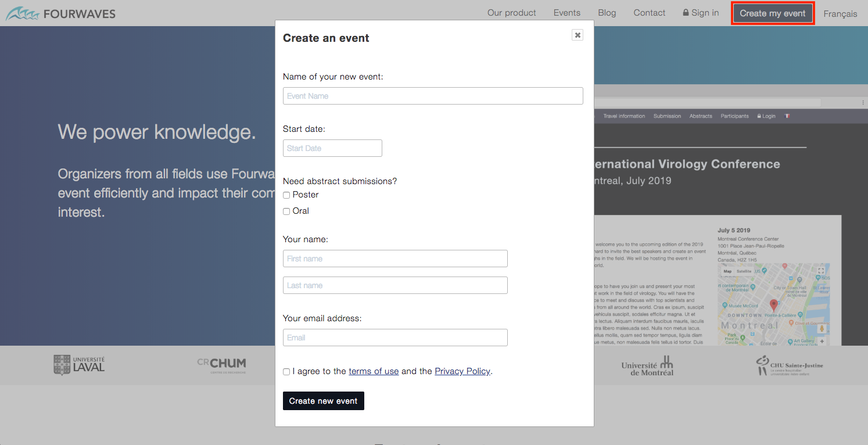Viewport: 868px width, 445px height.
Task: Open the Our product menu item
Action: [511, 13]
